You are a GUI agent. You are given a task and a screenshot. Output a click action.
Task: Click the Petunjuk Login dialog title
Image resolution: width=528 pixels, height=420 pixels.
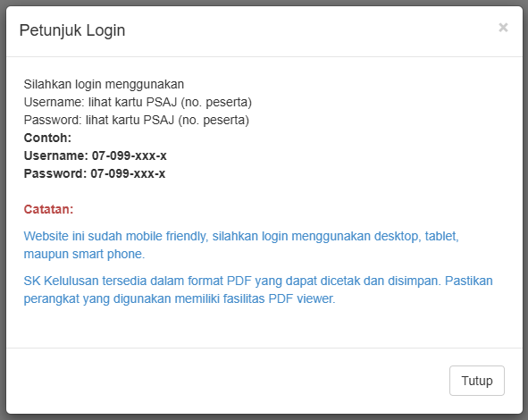72,30
